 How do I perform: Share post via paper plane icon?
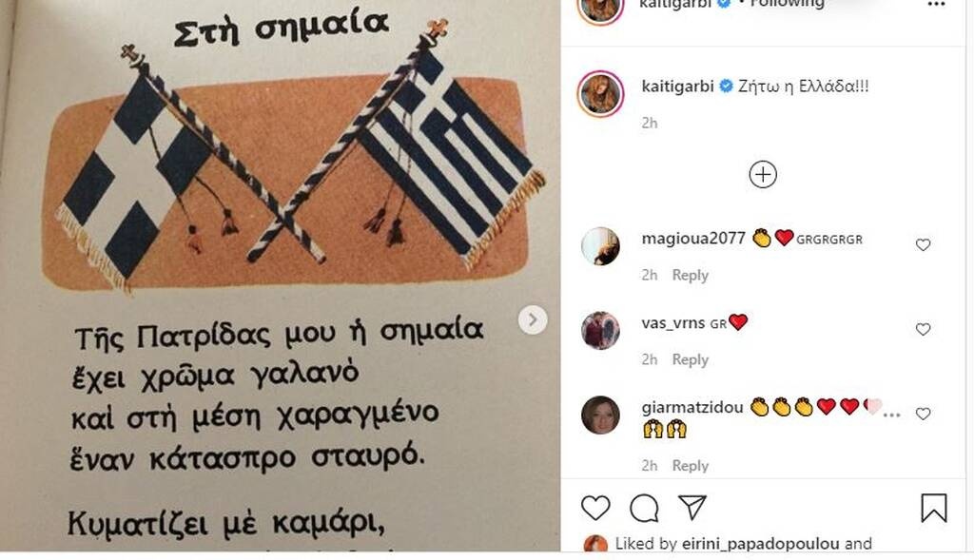point(692,507)
